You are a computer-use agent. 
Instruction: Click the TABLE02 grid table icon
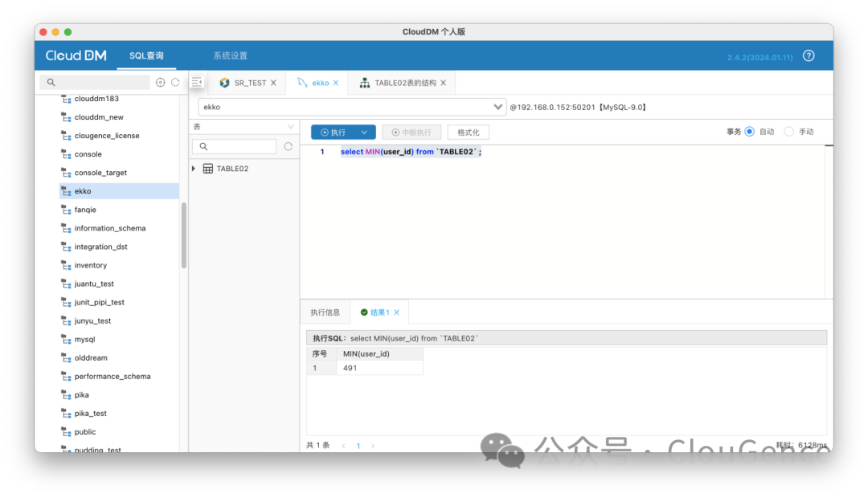208,169
